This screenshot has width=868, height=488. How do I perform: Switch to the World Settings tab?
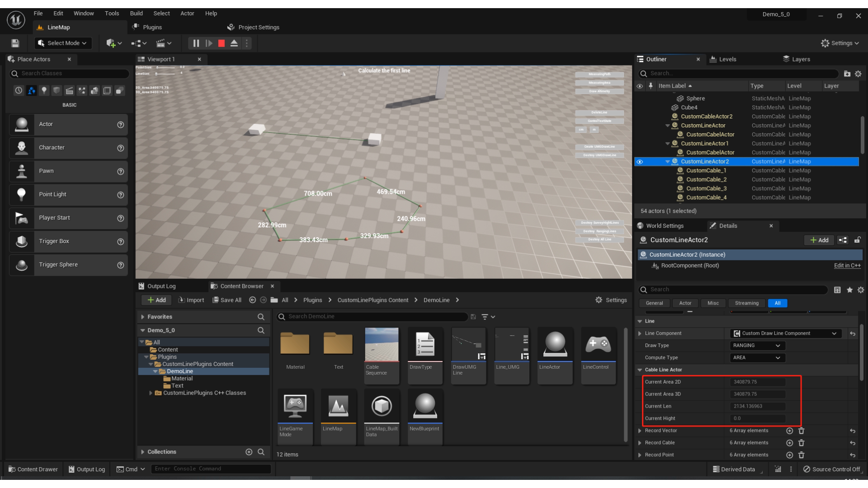pyautogui.click(x=664, y=226)
